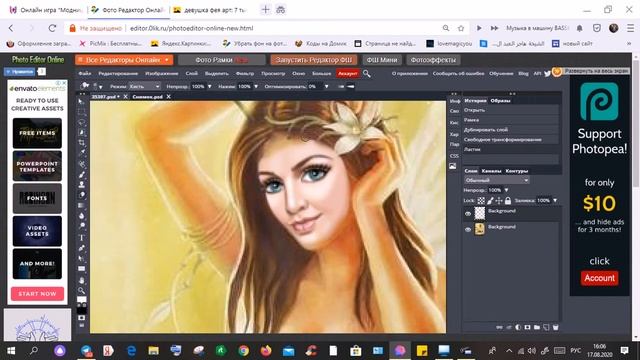Expand layer fill 100% arrow
The image size is (640, 360).
[x=555, y=200]
